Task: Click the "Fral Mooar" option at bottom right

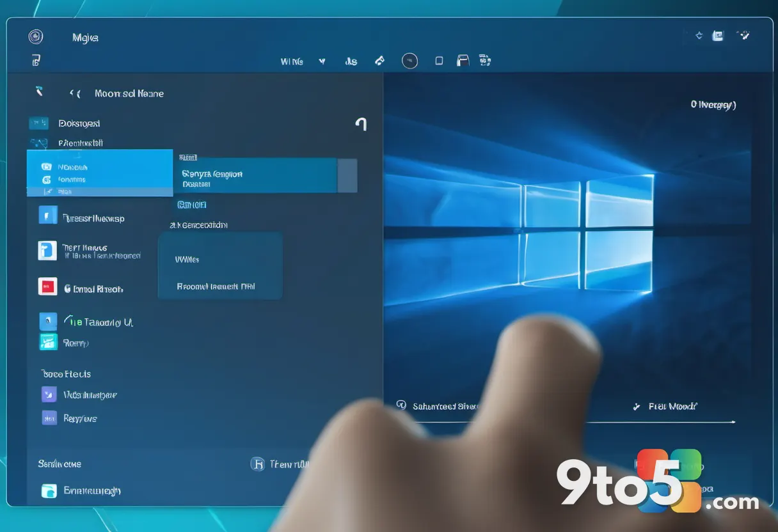Action: pos(672,406)
